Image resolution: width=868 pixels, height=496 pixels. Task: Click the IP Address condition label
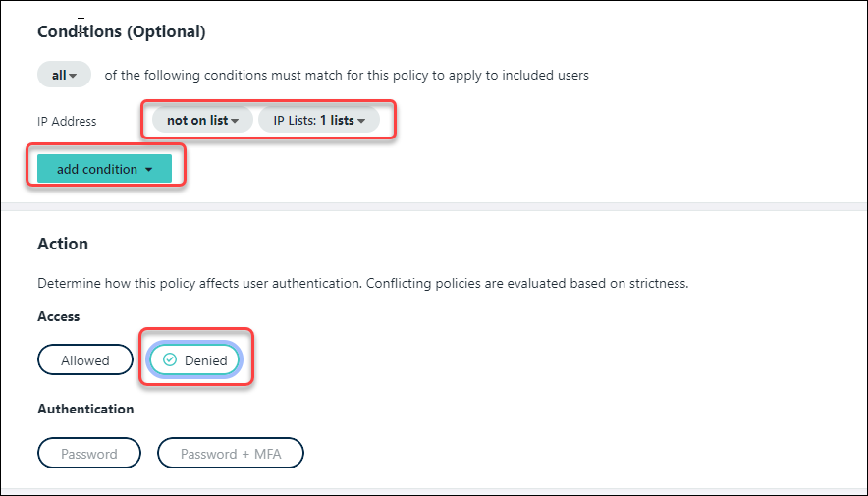pyautogui.click(x=67, y=122)
